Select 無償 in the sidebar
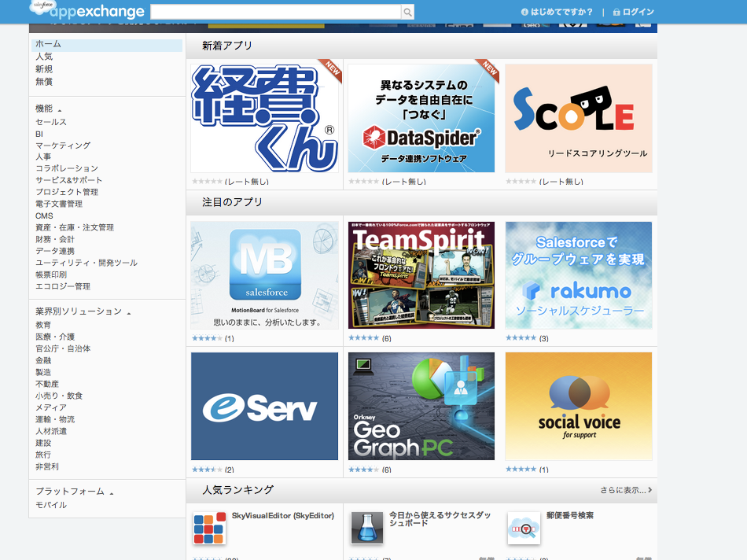 [44, 82]
